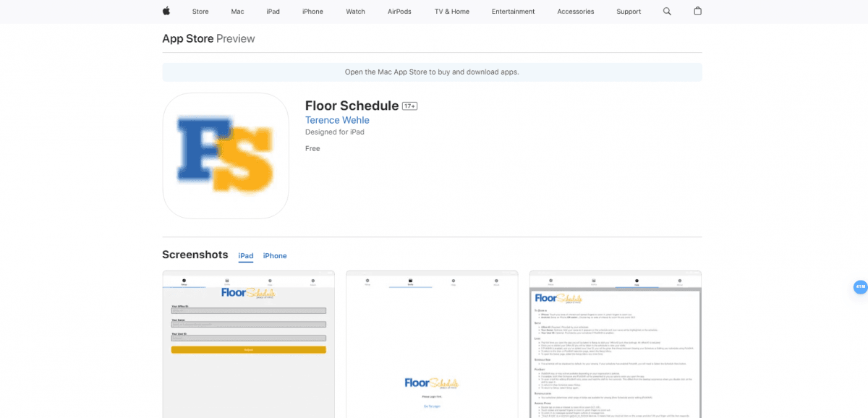Switch screenshots to the iPhone tab
Viewport: 868px width, 418px height.
pos(275,256)
